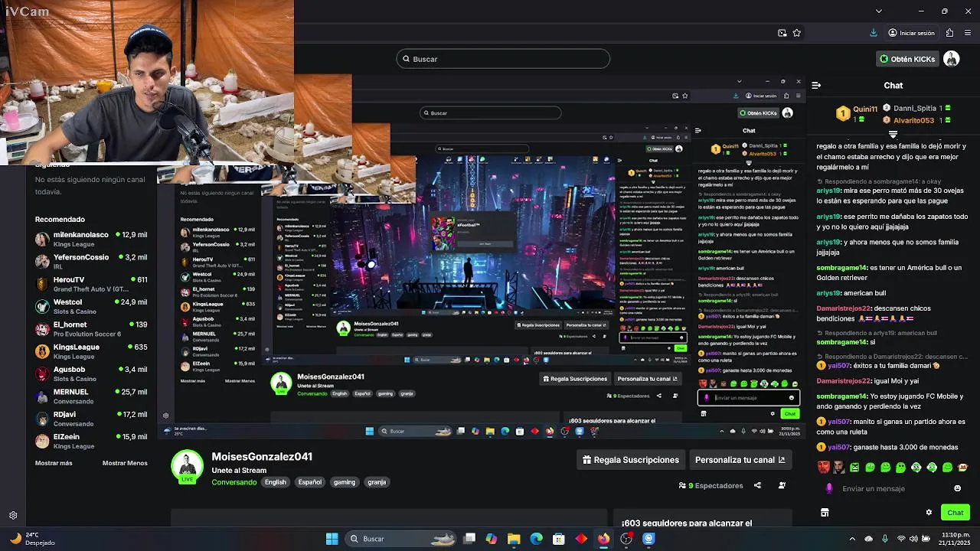Switch to OBS Studio on the taskbar
Screen dimensions: 980x551
click(x=626, y=539)
